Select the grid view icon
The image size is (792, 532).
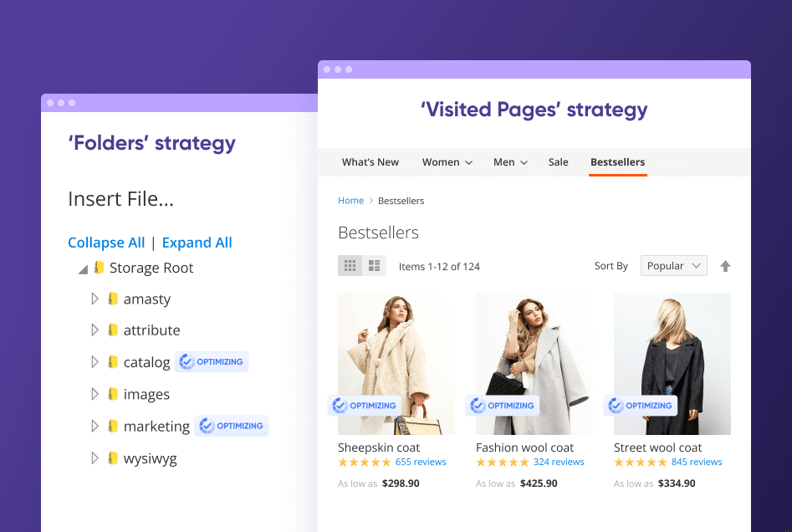click(x=350, y=265)
